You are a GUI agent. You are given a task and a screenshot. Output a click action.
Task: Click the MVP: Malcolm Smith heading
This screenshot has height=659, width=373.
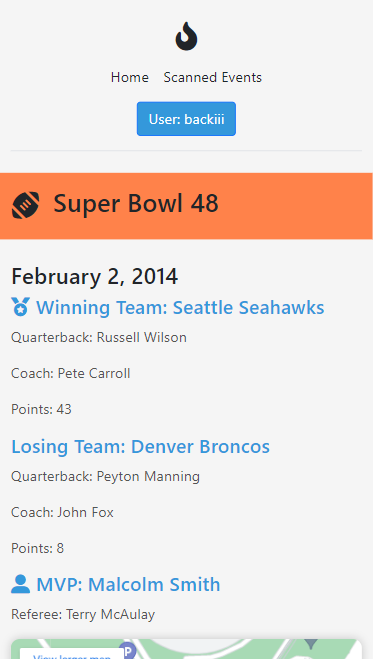[x=128, y=585]
